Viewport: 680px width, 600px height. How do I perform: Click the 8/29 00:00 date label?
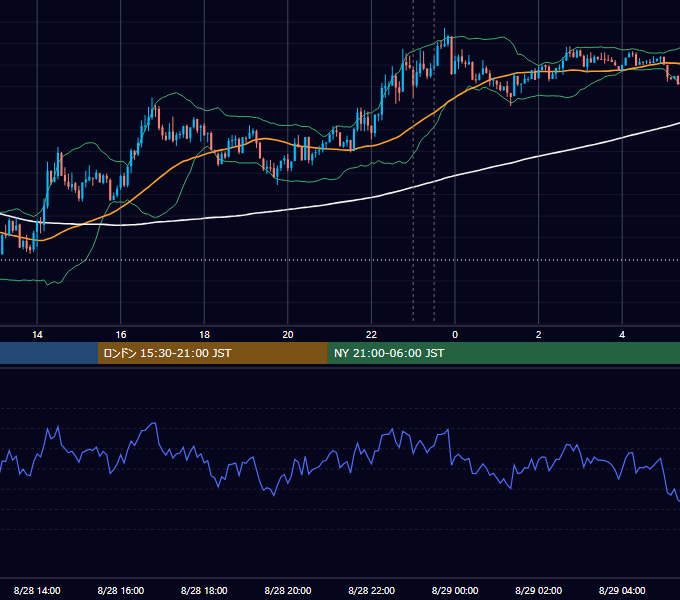[455, 590]
